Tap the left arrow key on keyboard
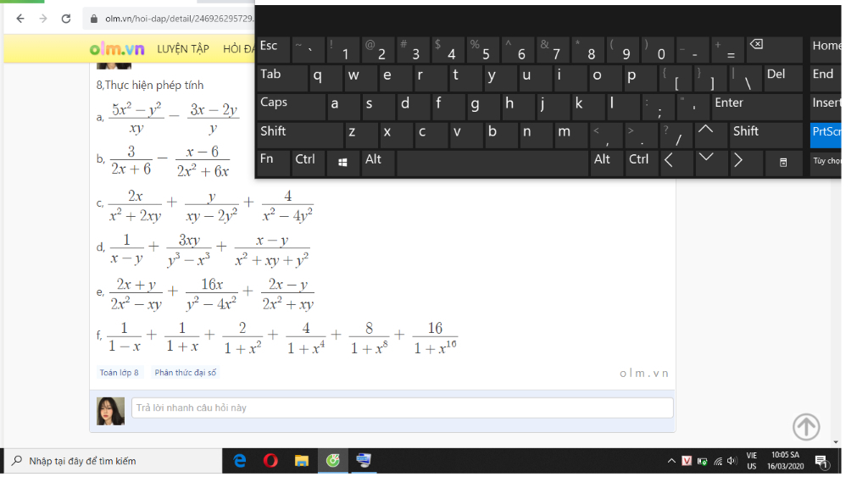Image resolution: width=868 pixels, height=488 pixels. coord(676,163)
